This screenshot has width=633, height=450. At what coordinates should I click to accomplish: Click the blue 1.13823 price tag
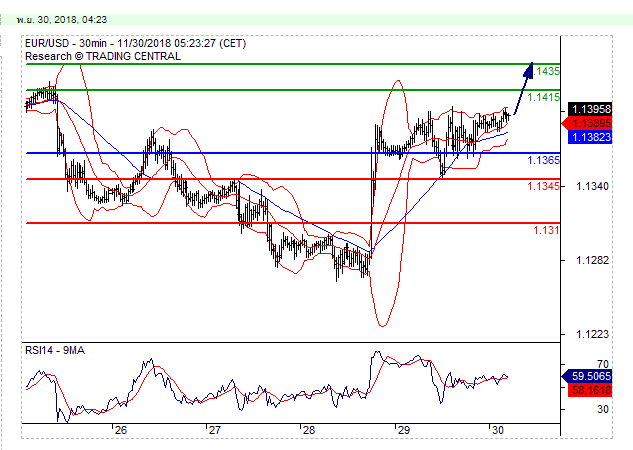coord(591,137)
